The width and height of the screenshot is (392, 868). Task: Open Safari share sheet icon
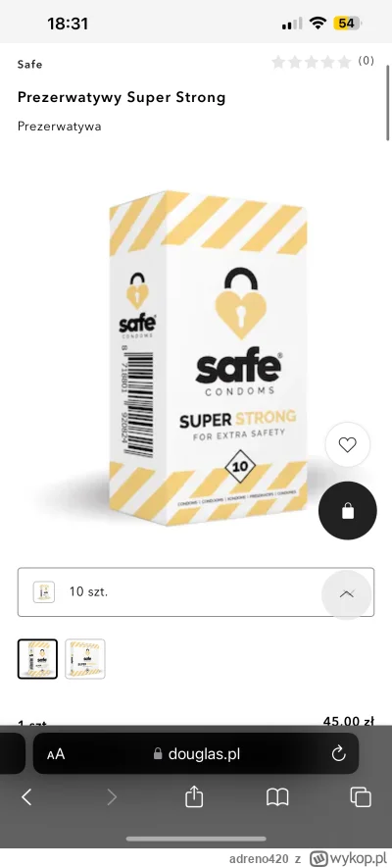pyautogui.click(x=194, y=797)
